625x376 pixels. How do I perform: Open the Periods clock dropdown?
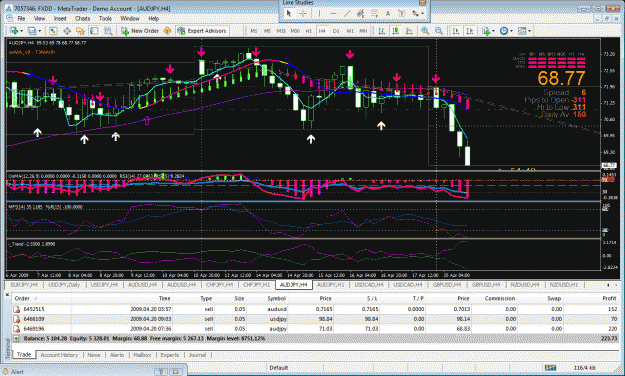click(506, 31)
